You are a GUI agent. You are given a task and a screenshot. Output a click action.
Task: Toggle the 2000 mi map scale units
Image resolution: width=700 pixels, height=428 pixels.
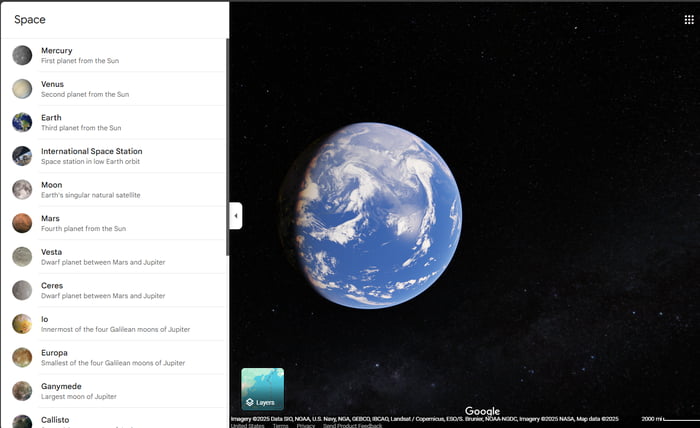tap(670, 419)
